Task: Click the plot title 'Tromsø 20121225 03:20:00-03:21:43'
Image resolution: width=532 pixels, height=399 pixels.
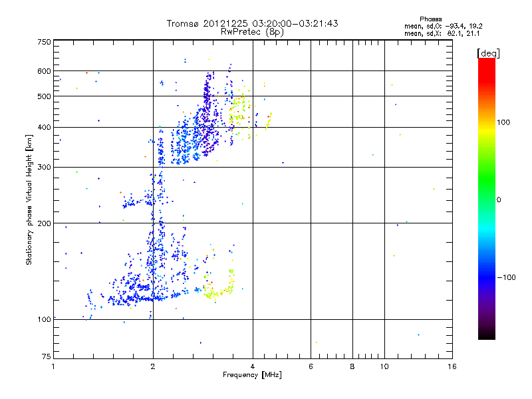Action: coord(252,23)
